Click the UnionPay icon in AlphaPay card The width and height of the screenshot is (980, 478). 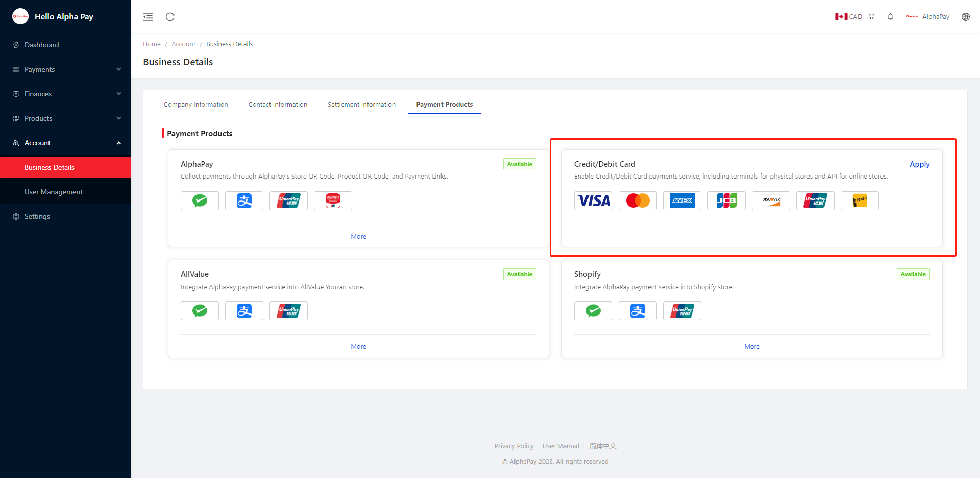click(x=288, y=200)
